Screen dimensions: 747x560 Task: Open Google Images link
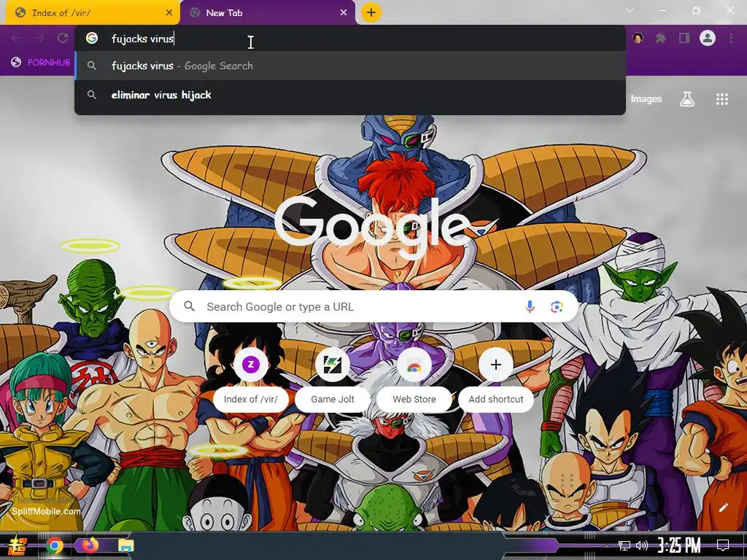[x=646, y=99]
